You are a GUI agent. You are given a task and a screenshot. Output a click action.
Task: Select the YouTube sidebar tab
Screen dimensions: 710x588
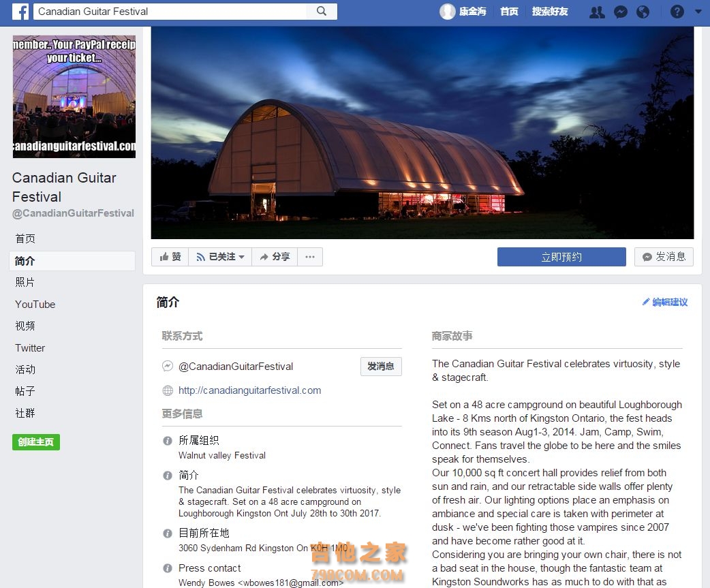point(35,304)
